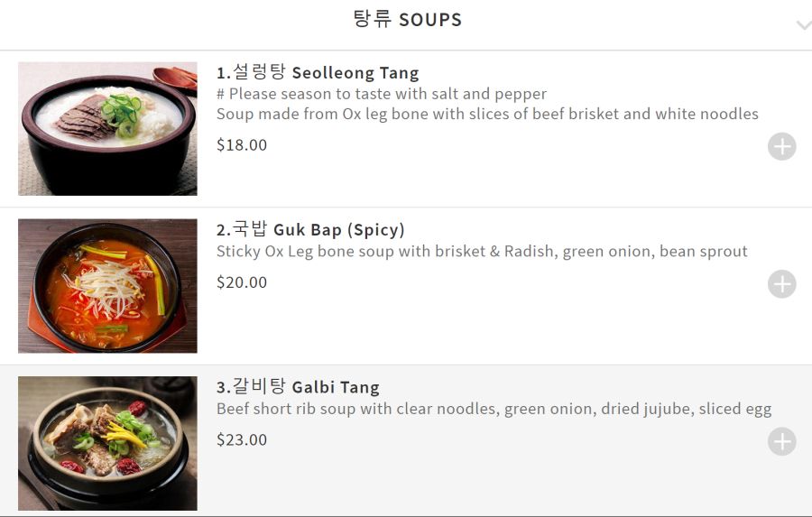
Task: Click the $20.00 price
Action: 242,282
